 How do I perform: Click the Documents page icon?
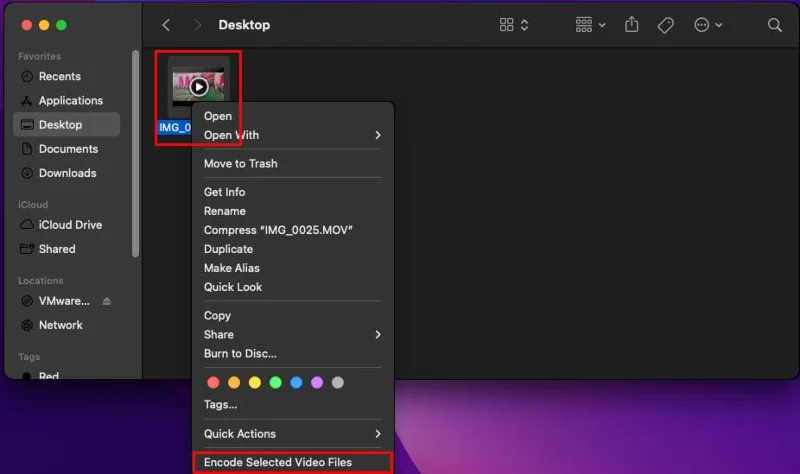pos(27,149)
